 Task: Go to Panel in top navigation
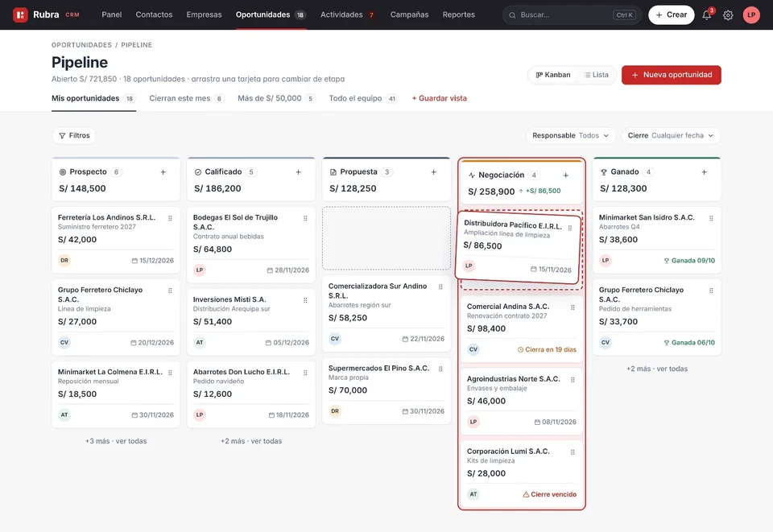(x=112, y=14)
